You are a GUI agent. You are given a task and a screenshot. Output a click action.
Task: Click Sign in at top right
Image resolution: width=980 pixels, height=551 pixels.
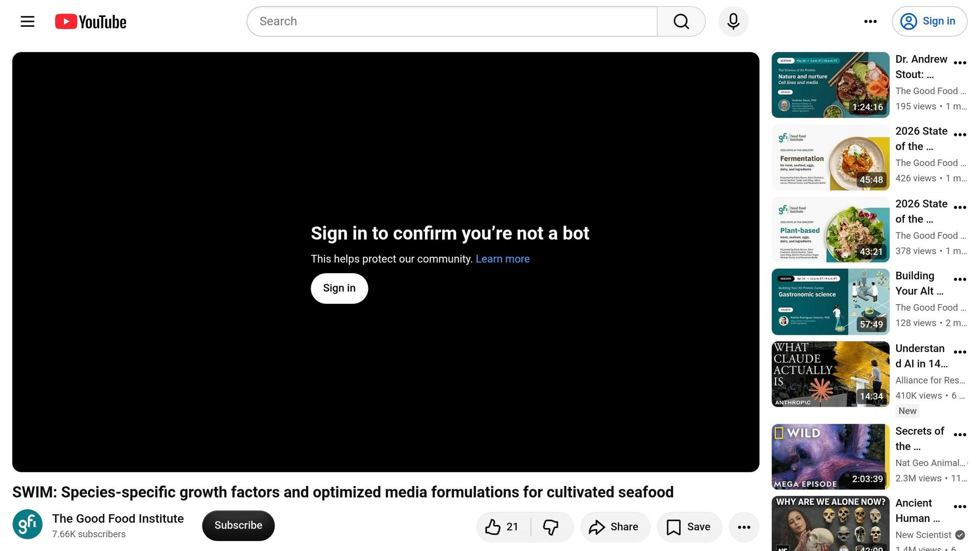(929, 22)
